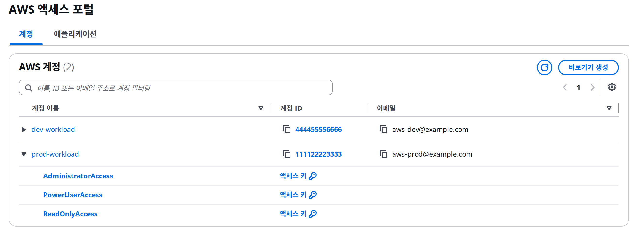The height and width of the screenshot is (233, 644).
Task: Get 액세스 키 for ReadOnlyAccess
Action: 298,214
